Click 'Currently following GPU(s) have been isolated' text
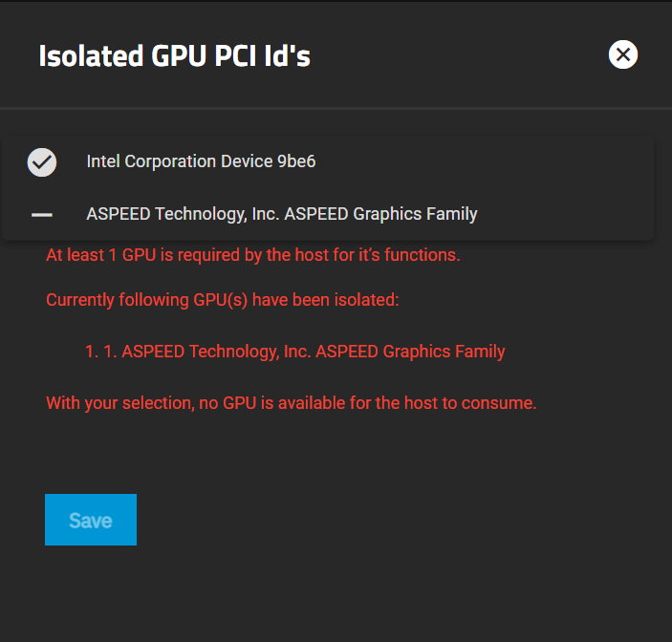This screenshot has height=642, width=672. pyautogui.click(x=222, y=300)
